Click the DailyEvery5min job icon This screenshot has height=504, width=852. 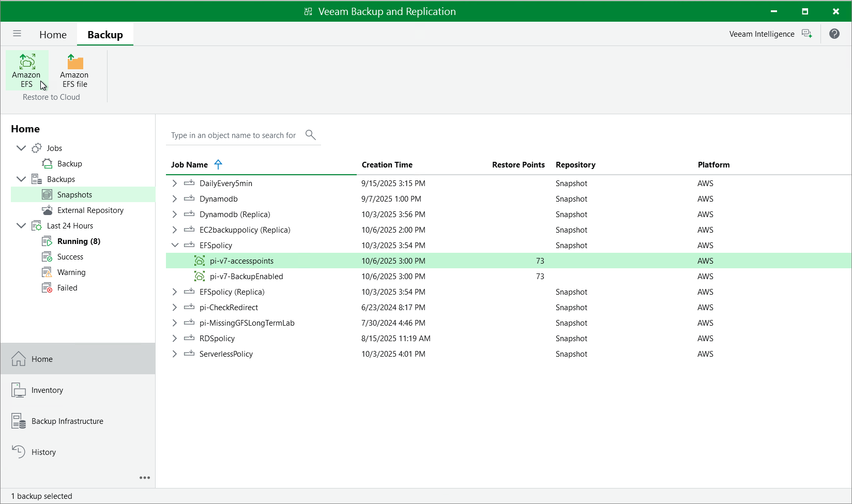click(x=189, y=183)
